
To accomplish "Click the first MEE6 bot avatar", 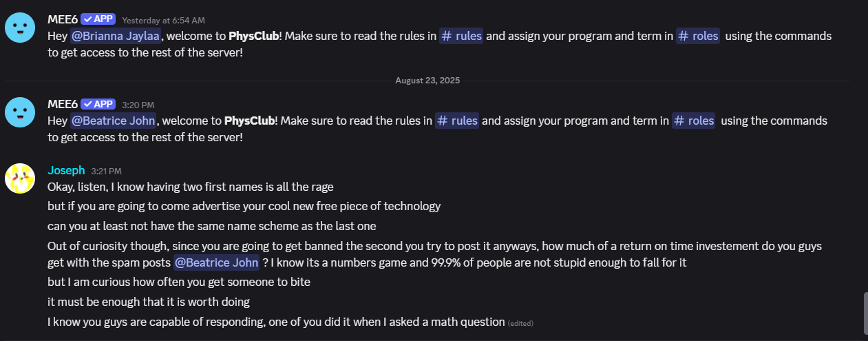I will coord(20,27).
